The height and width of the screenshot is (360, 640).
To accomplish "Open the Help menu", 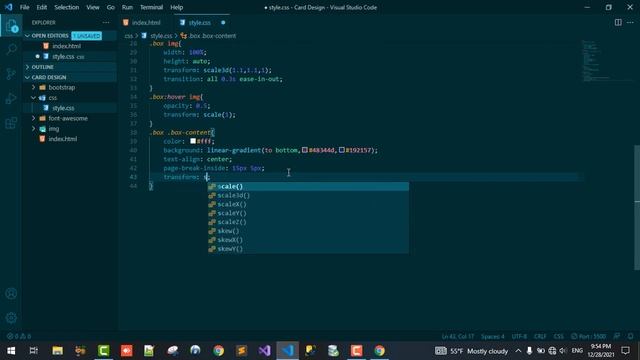I will (176, 7).
